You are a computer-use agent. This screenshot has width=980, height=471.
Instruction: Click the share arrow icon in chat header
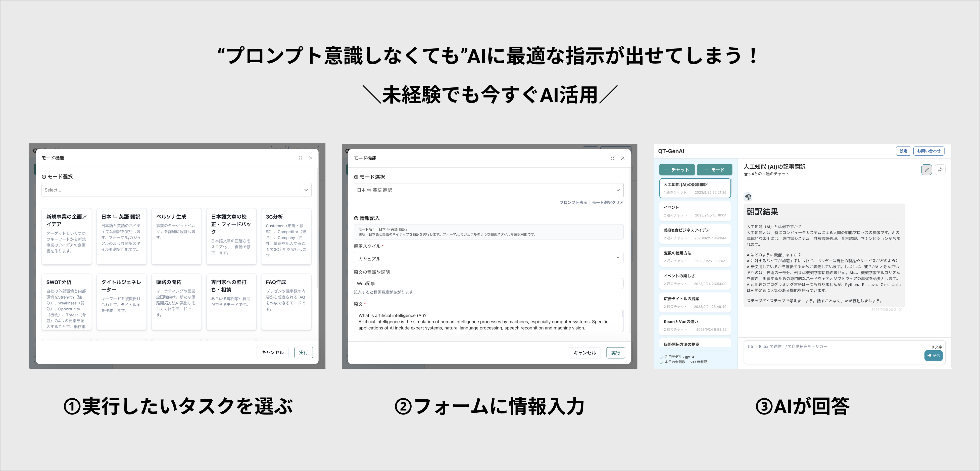pyautogui.click(x=940, y=170)
